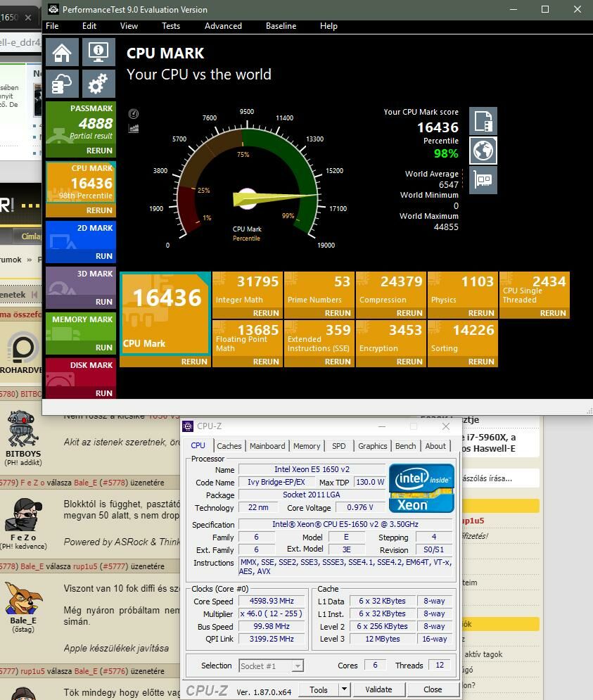Click the PerformanceTest title bar app icon

[53, 9]
